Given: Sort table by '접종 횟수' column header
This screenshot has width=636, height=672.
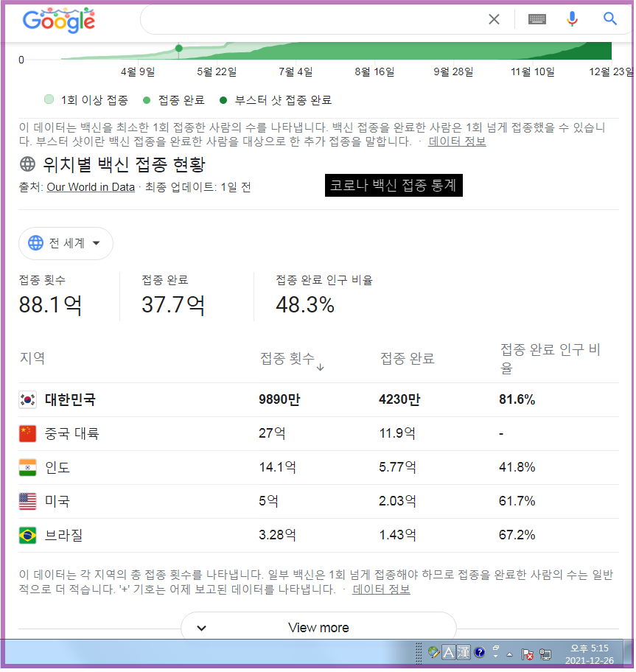Looking at the screenshot, I should coord(288,359).
